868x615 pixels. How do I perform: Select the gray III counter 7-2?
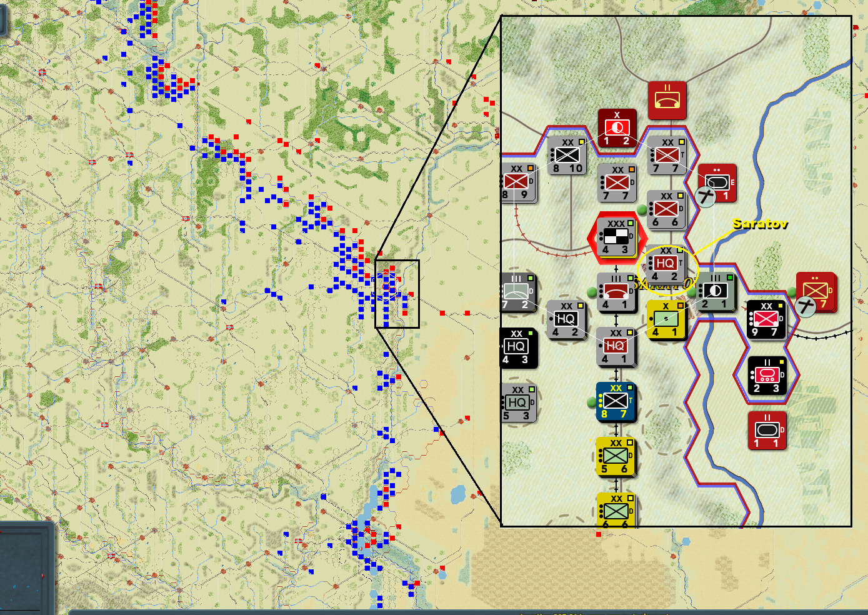coord(518,292)
